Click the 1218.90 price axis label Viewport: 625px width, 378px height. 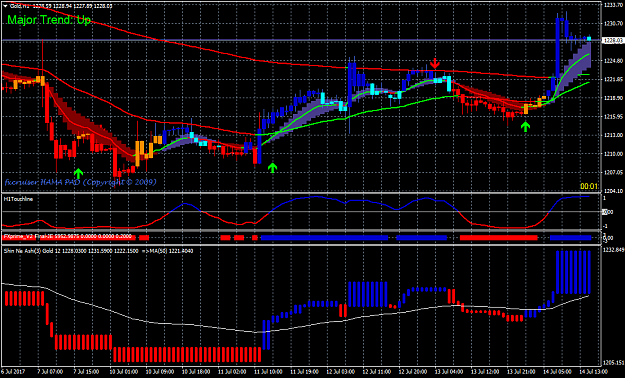pyautogui.click(x=614, y=98)
